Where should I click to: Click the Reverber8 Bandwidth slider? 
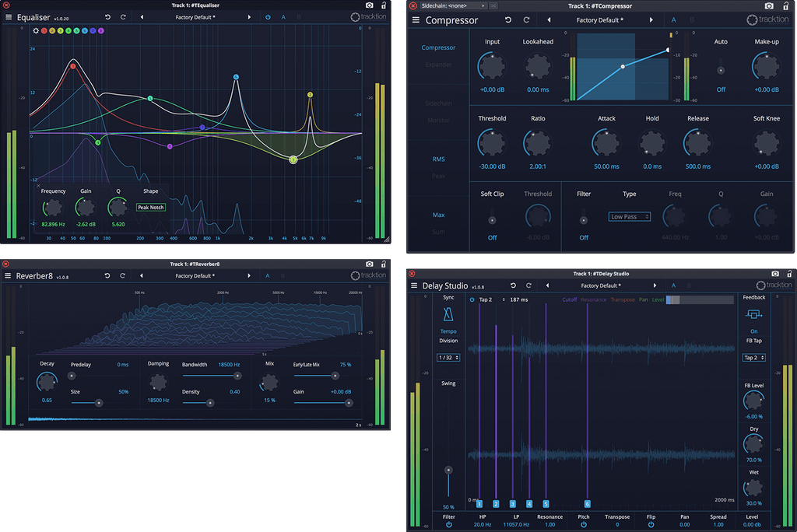tap(212, 376)
